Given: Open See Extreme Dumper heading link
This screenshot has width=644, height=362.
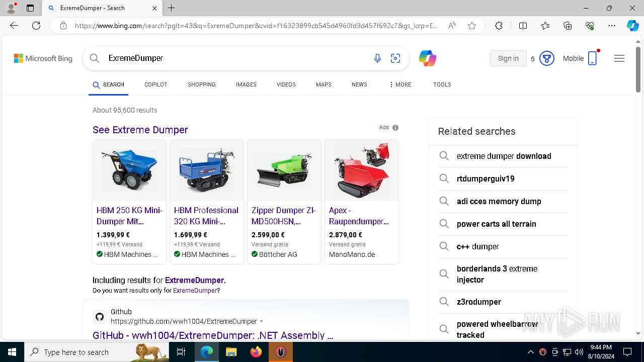Looking at the screenshot, I should (x=140, y=130).
